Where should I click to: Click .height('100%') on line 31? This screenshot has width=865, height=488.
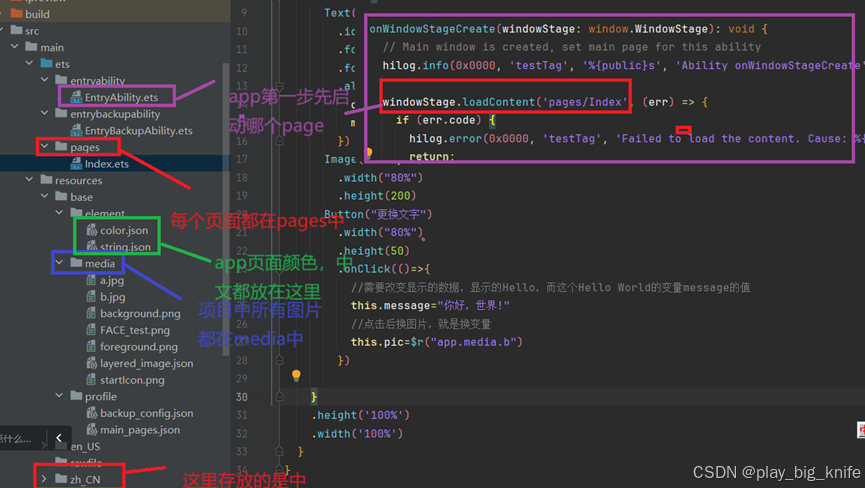(361, 415)
